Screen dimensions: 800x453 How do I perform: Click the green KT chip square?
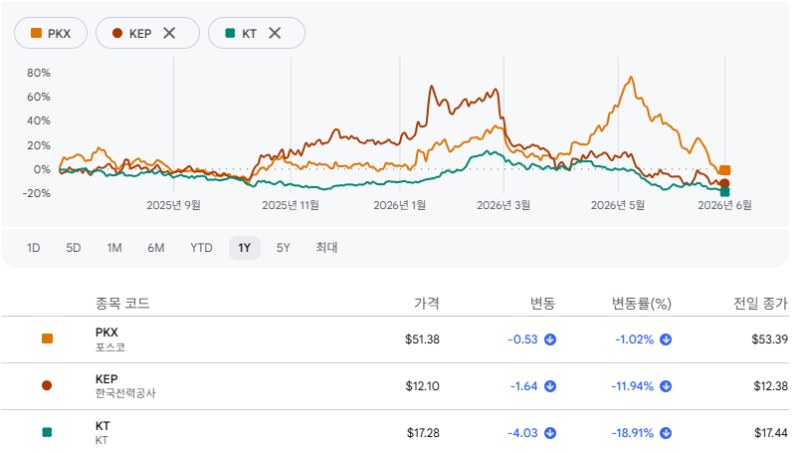click(x=230, y=33)
